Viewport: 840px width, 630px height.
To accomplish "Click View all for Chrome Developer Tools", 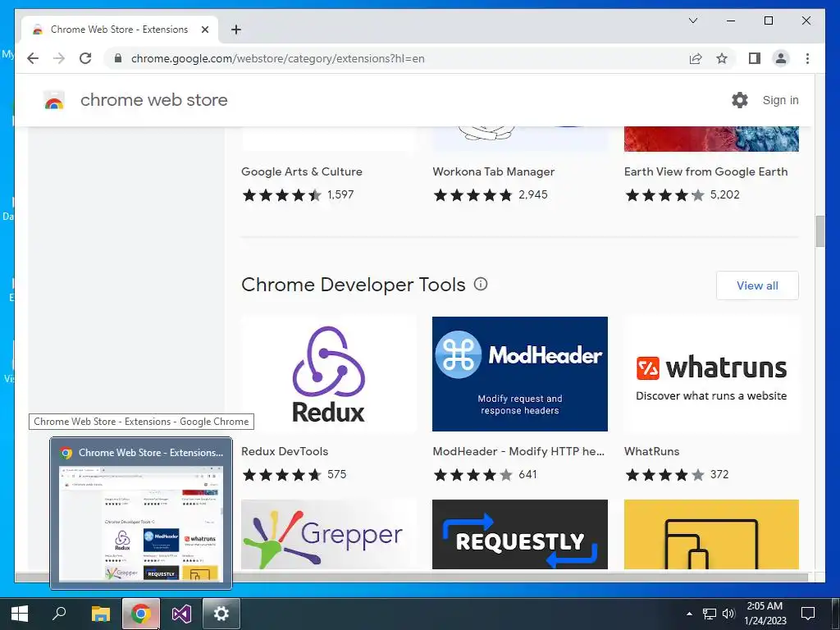I will pos(757,285).
